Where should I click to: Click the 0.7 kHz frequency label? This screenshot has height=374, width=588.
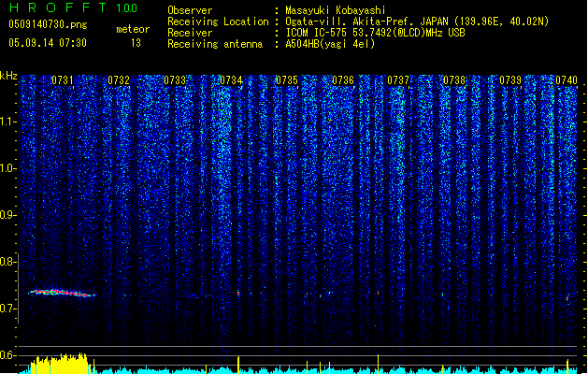tap(7, 309)
